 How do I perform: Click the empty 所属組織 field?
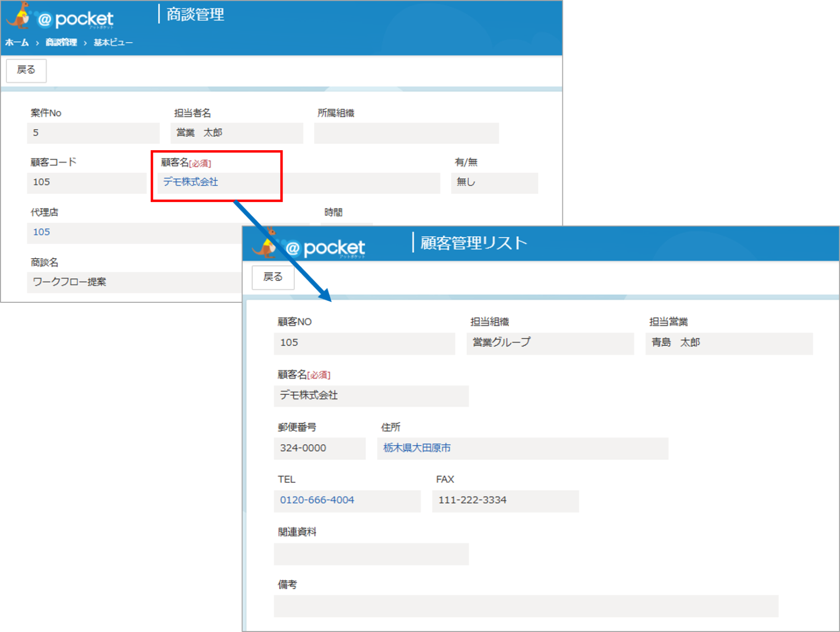click(x=406, y=133)
